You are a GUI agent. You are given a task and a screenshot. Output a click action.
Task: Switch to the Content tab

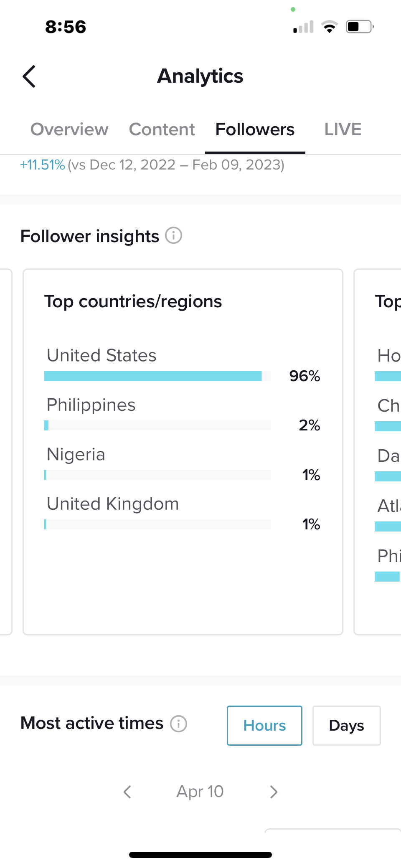pos(162,129)
